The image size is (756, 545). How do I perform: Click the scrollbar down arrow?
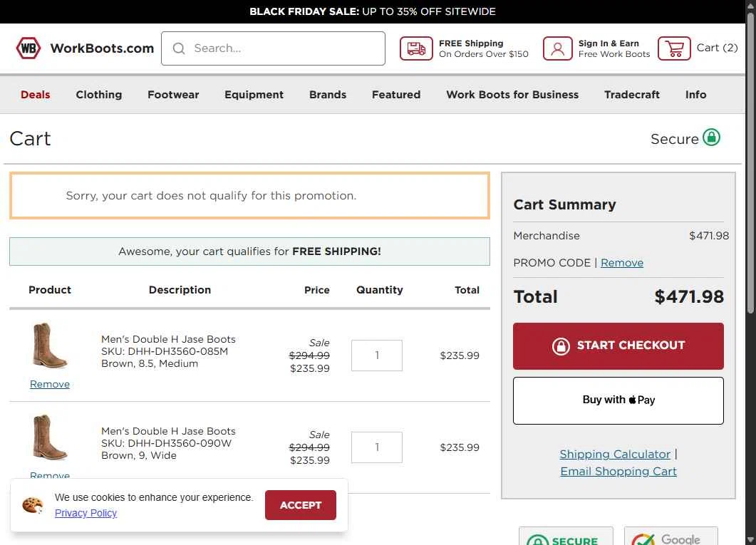(750, 540)
